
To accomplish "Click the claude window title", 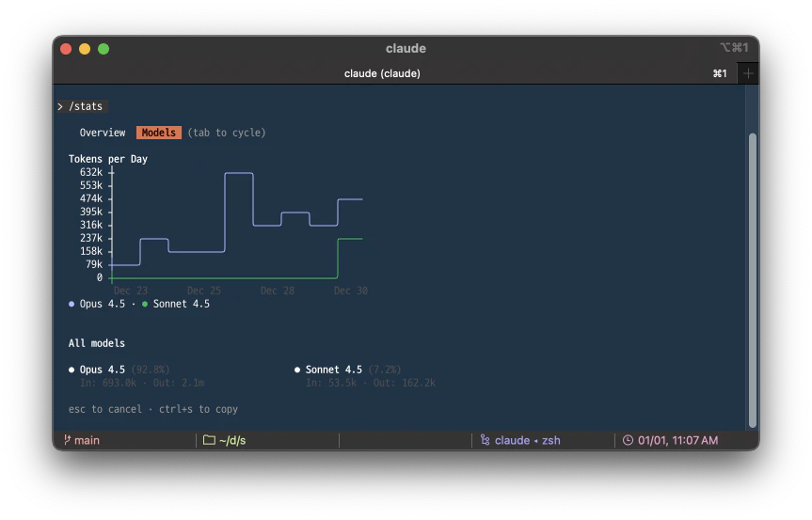I will [x=406, y=49].
